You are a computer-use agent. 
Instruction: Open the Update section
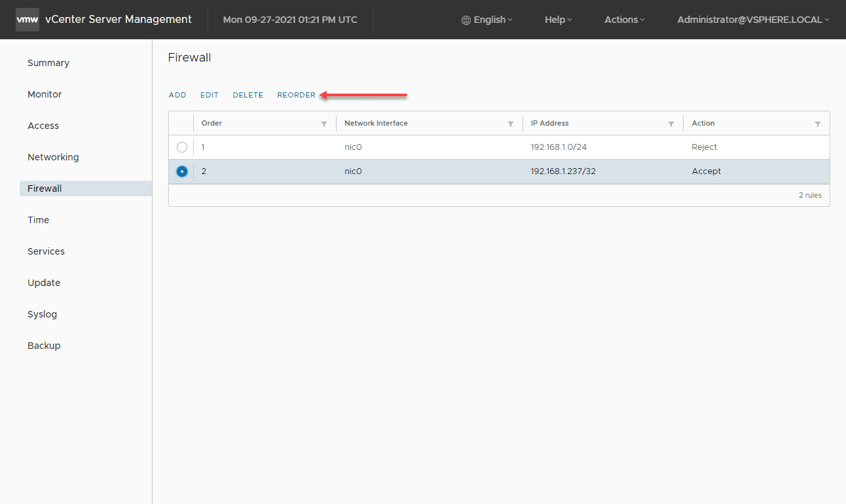(x=44, y=283)
